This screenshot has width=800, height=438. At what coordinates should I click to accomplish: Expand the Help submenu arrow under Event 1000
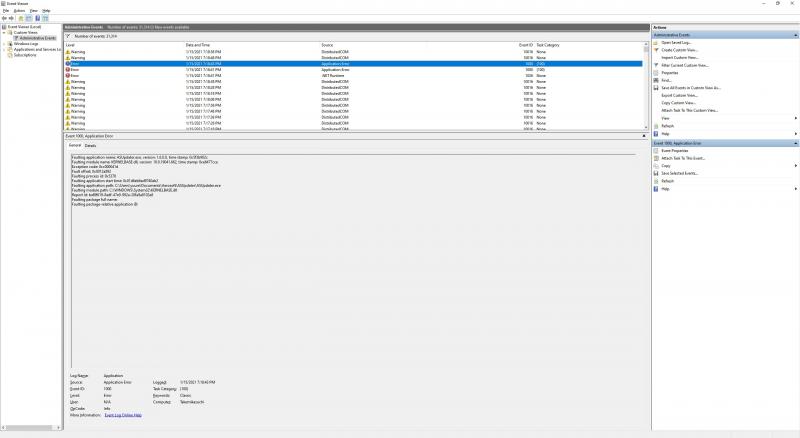tap(795, 189)
